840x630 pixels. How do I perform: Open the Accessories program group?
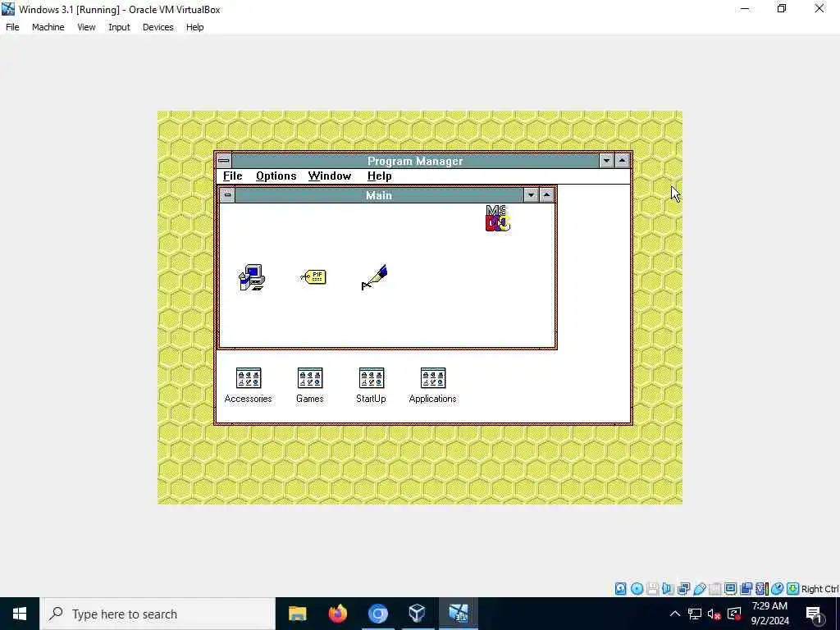click(248, 386)
